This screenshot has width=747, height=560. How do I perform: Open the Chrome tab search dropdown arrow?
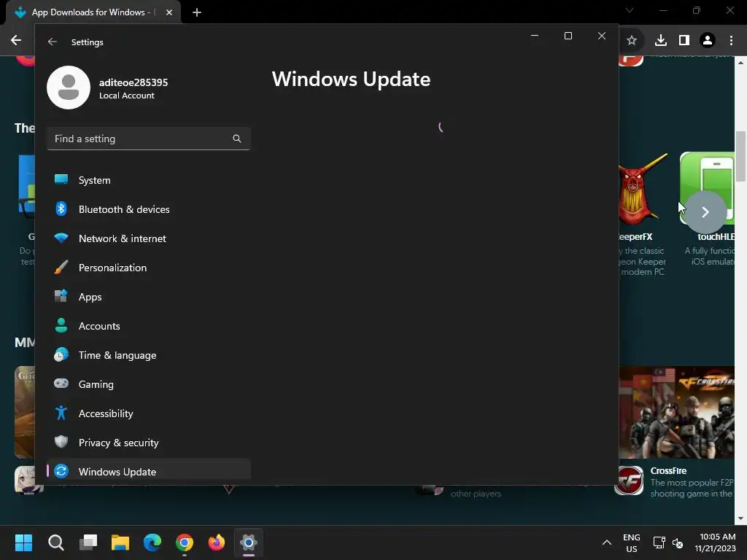coord(630,10)
